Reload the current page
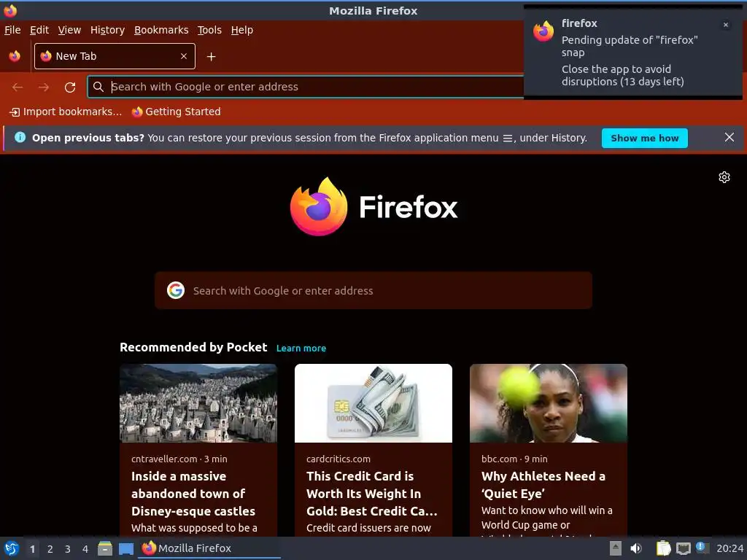The image size is (747, 560). [x=70, y=87]
